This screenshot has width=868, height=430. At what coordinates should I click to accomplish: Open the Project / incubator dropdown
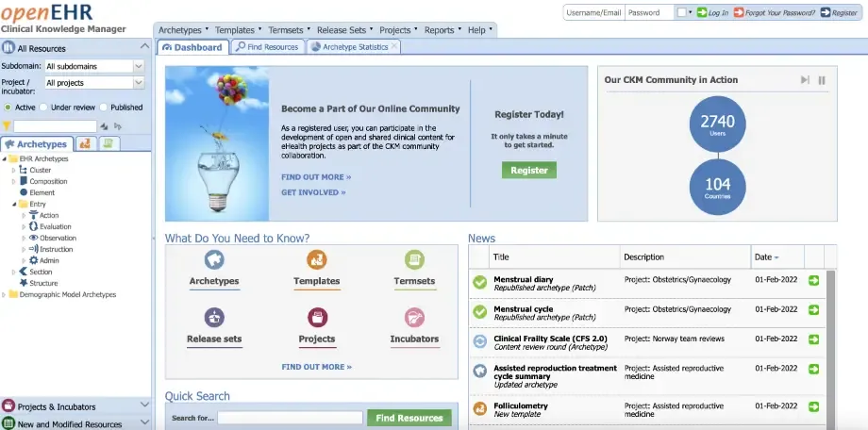138,83
